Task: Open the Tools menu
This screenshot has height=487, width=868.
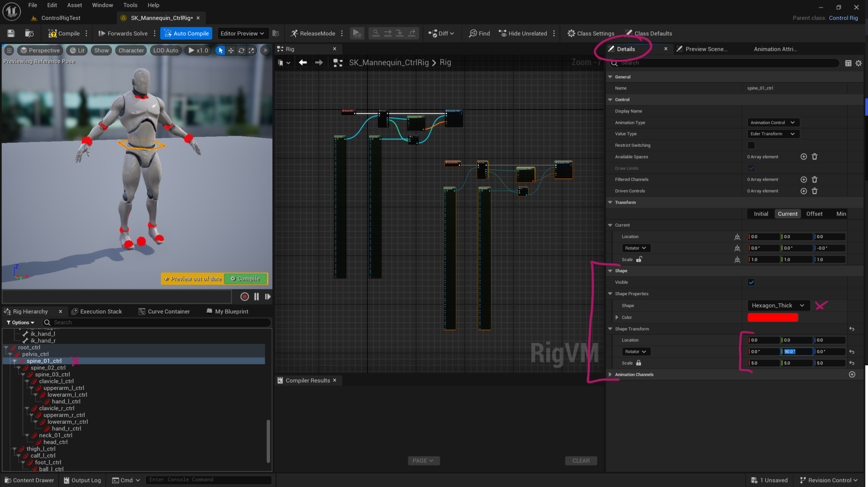Action: (x=130, y=5)
